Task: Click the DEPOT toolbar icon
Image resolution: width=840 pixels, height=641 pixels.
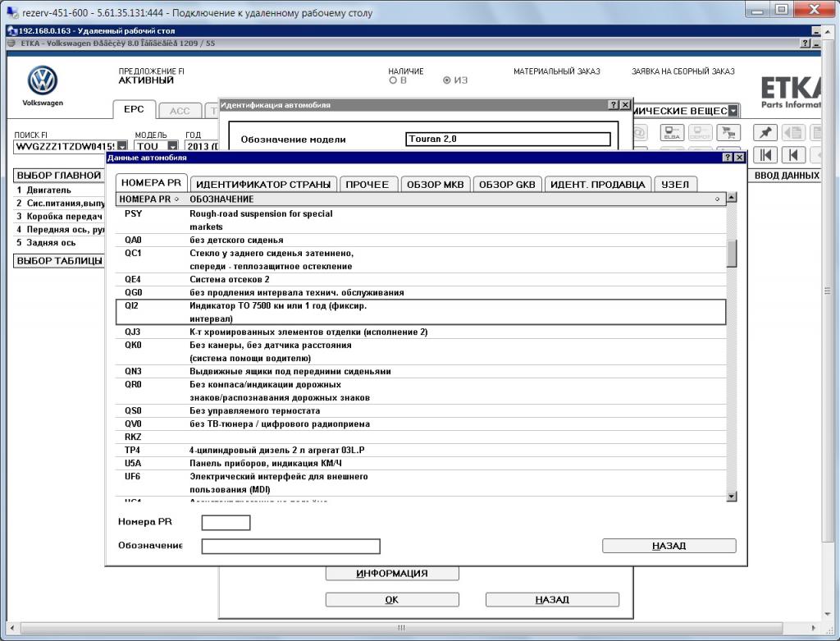Action: click(700, 132)
